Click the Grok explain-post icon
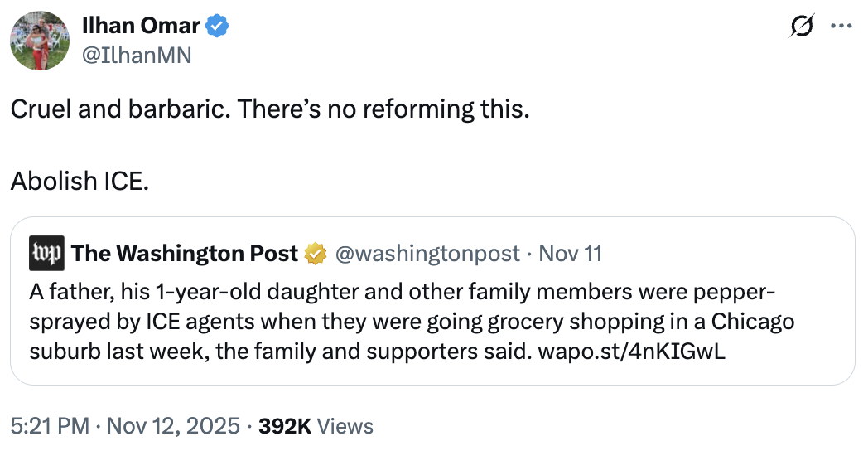Screen dimensions: 868x451 pyautogui.click(x=800, y=26)
